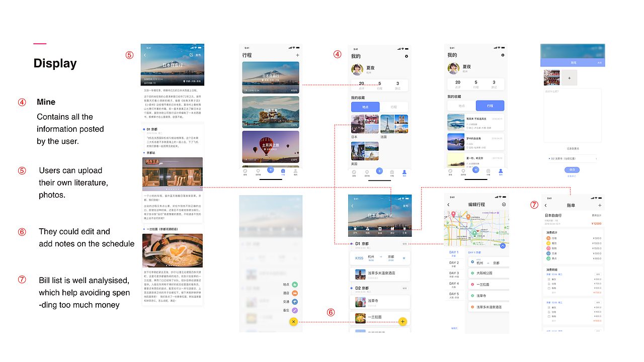This screenshot has width=644, height=362.
Task: Select 我的 profile tab in the 行程 screen
Action: (x=295, y=172)
